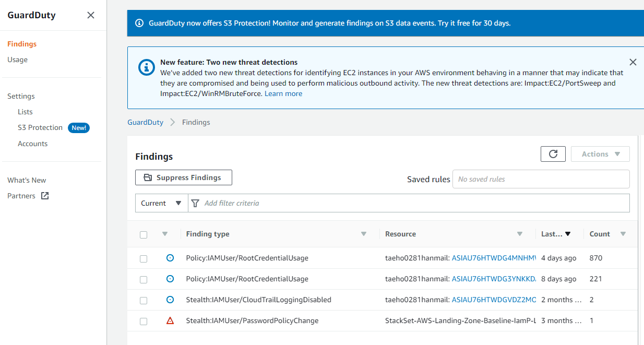Click the red triangle severity icon for PasswordPolicyChange
Screen dimensions: 644x345
pos(170,320)
